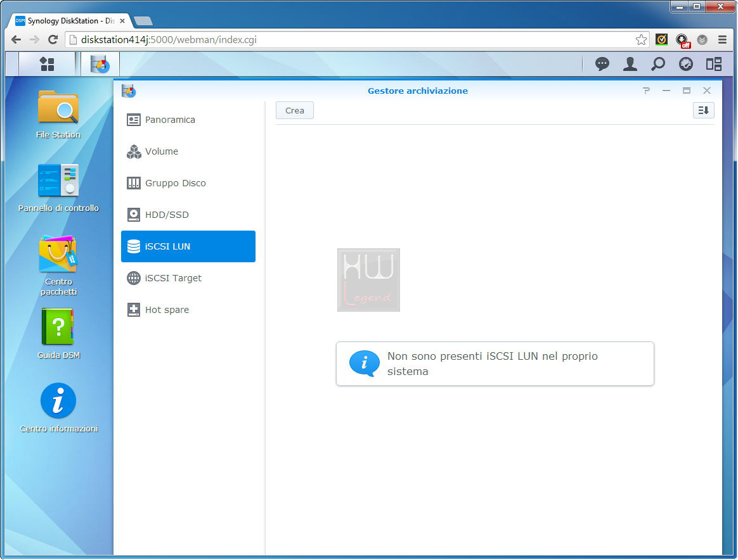
Task: Click the extension icon with red off badge
Action: (x=682, y=41)
